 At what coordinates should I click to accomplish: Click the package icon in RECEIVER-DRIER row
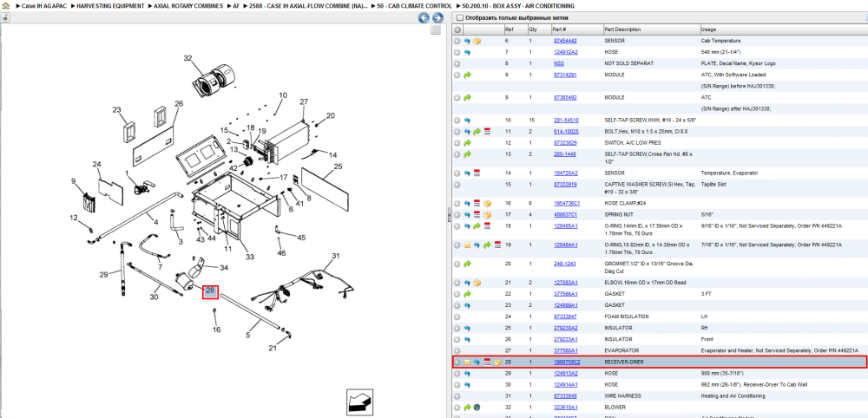pos(497,362)
